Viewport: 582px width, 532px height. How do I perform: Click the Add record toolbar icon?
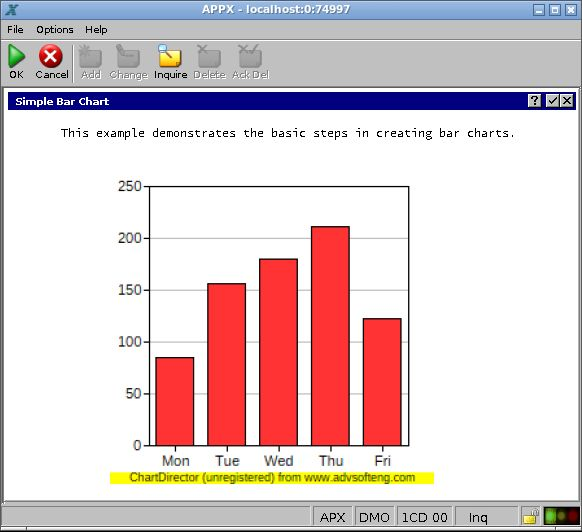[x=90, y=56]
